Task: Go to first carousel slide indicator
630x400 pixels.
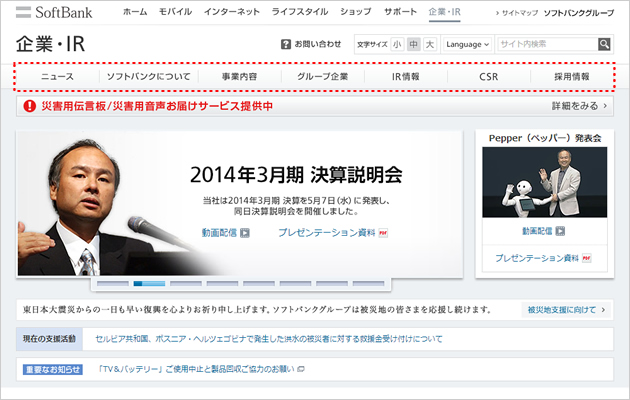Action: pos(113,284)
